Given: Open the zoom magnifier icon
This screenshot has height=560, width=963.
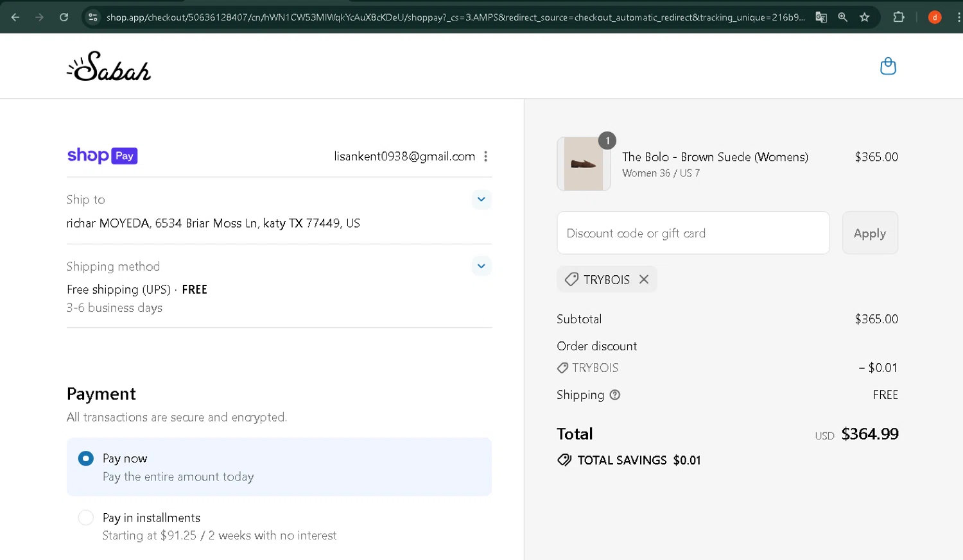Looking at the screenshot, I should coord(843,17).
